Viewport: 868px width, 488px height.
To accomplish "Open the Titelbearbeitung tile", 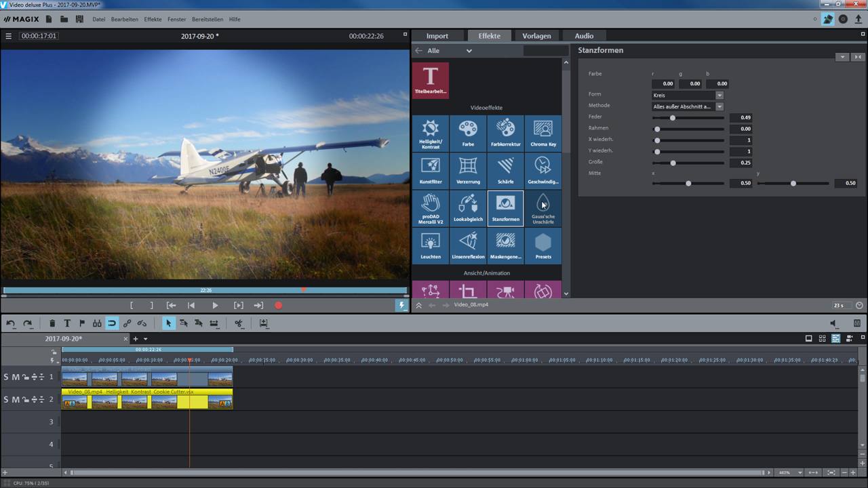I will click(430, 81).
